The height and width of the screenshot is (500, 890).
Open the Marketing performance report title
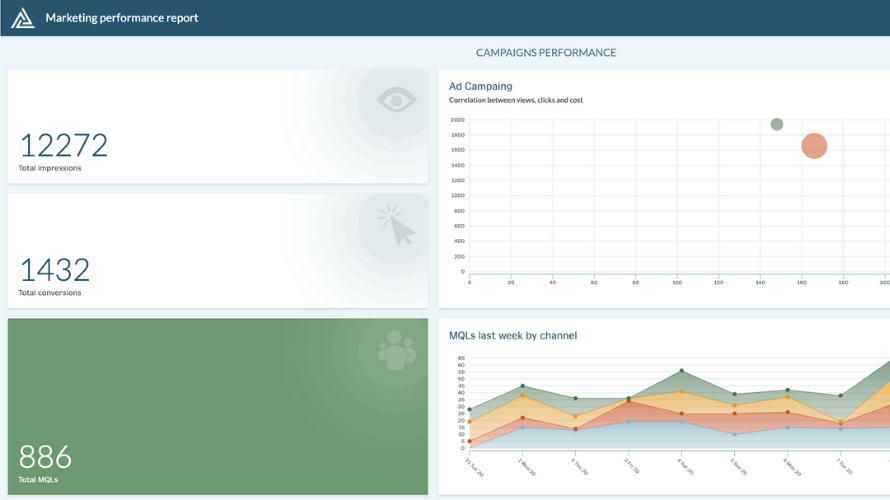pos(122,18)
